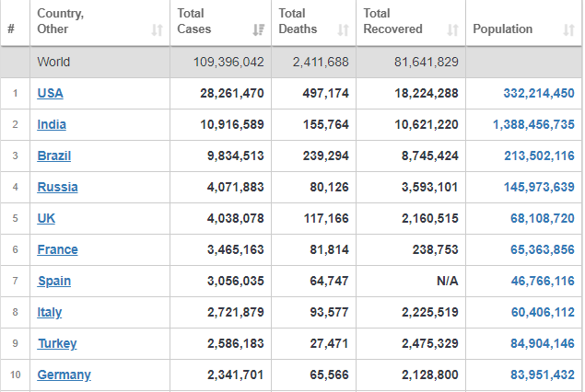This screenshot has width=585, height=392.
Task: Open the UK country link
Action: click(x=46, y=218)
